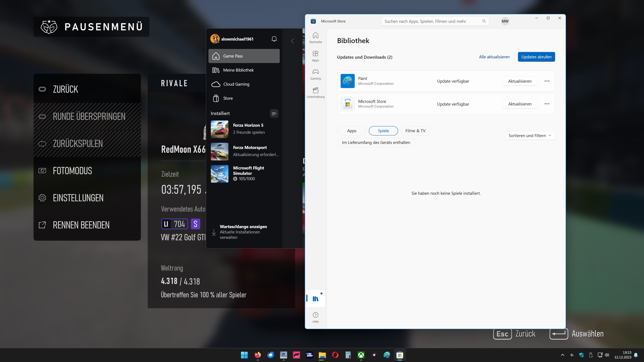Image resolution: width=644 pixels, height=362 pixels.
Task: Open notifications bell in Xbox panel
Action: pyautogui.click(x=274, y=39)
